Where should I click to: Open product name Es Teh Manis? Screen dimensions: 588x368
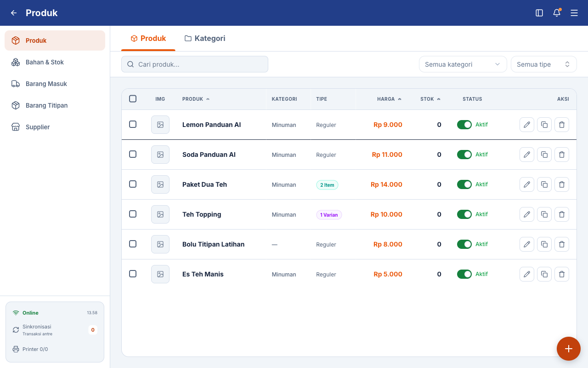click(203, 274)
